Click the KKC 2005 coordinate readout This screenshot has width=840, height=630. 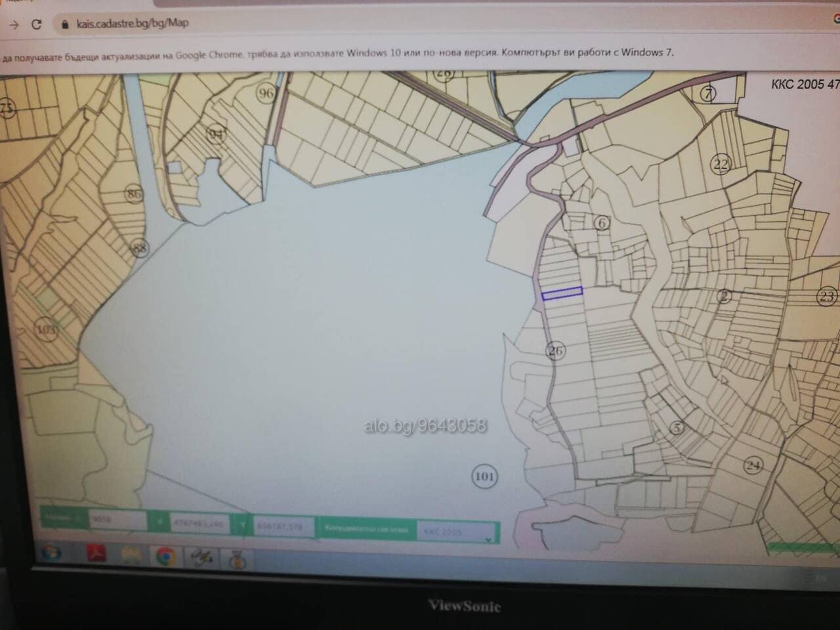click(x=805, y=84)
